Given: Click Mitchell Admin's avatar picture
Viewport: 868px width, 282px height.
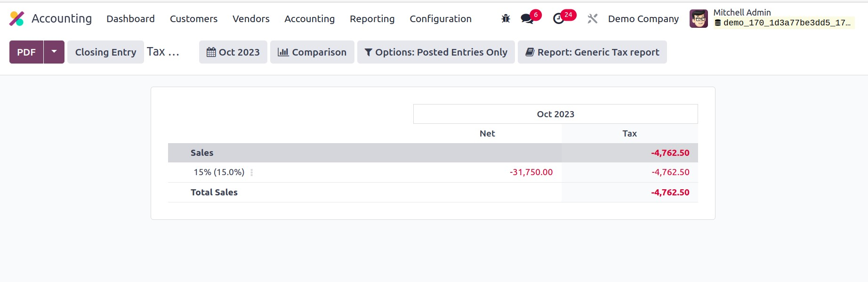Looking at the screenshot, I should click(699, 19).
